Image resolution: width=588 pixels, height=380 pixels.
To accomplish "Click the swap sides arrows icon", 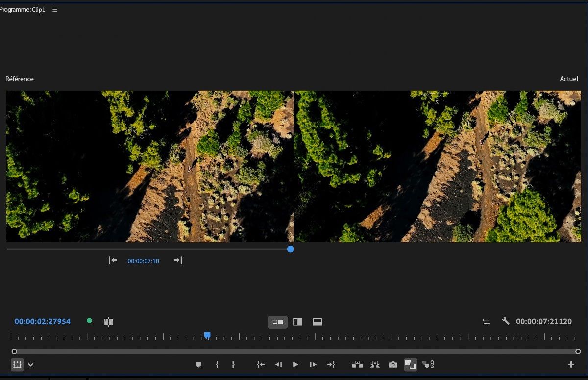I will (486, 321).
